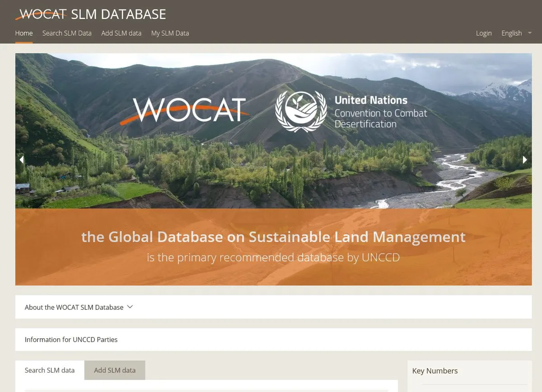Viewport: 542px width, 392px height.
Task: Click the Global Database on Sustainable Land Management headline
Action: 273,237
